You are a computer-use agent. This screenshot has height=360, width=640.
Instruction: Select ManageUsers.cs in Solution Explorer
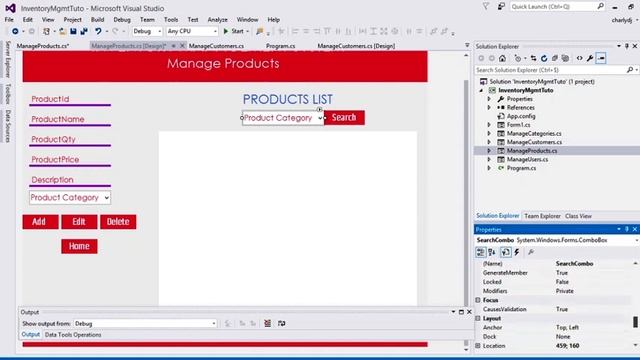pos(527,159)
